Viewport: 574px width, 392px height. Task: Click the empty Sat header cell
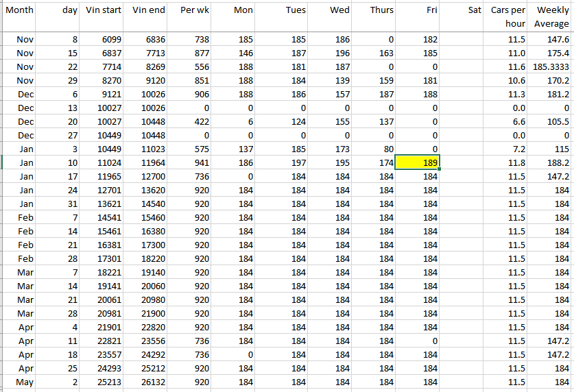[x=463, y=16]
